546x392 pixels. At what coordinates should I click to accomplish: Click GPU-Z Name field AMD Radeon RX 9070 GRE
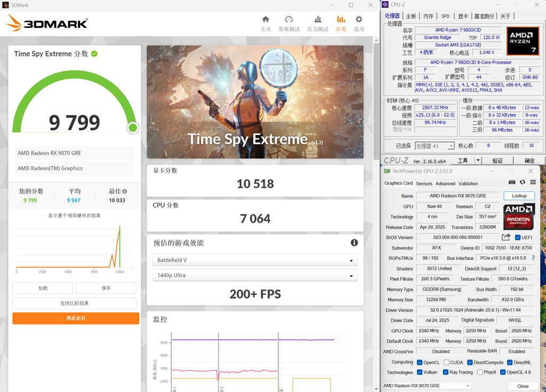click(x=457, y=196)
